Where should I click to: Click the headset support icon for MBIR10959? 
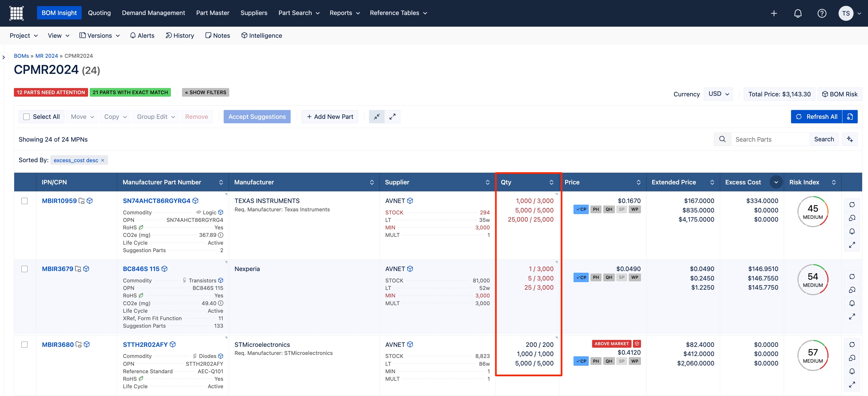[852, 218]
